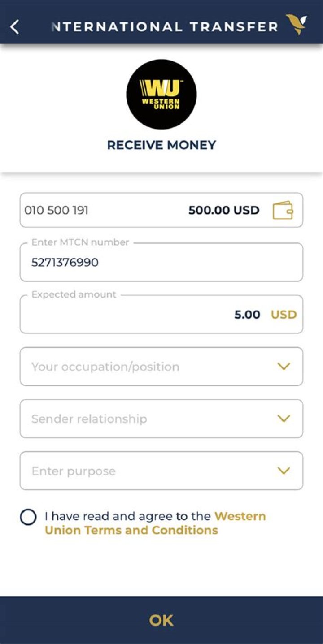Focus the Expected amount field
The width and height of the screenshot is (323, 644).
[161, 314]
